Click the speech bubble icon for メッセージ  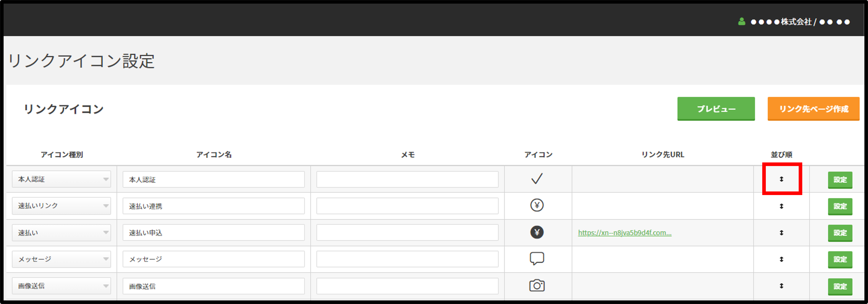(x=538, y=258)
